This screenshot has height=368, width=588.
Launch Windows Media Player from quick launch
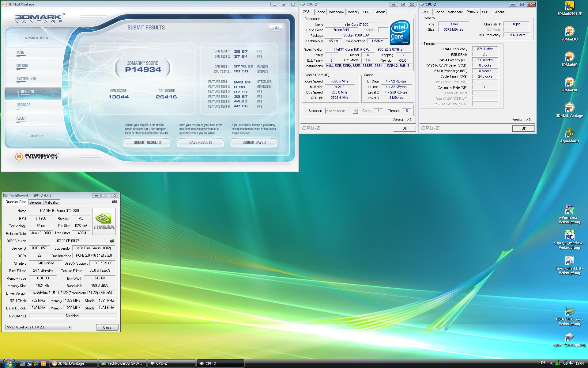[x=43, y=363]
